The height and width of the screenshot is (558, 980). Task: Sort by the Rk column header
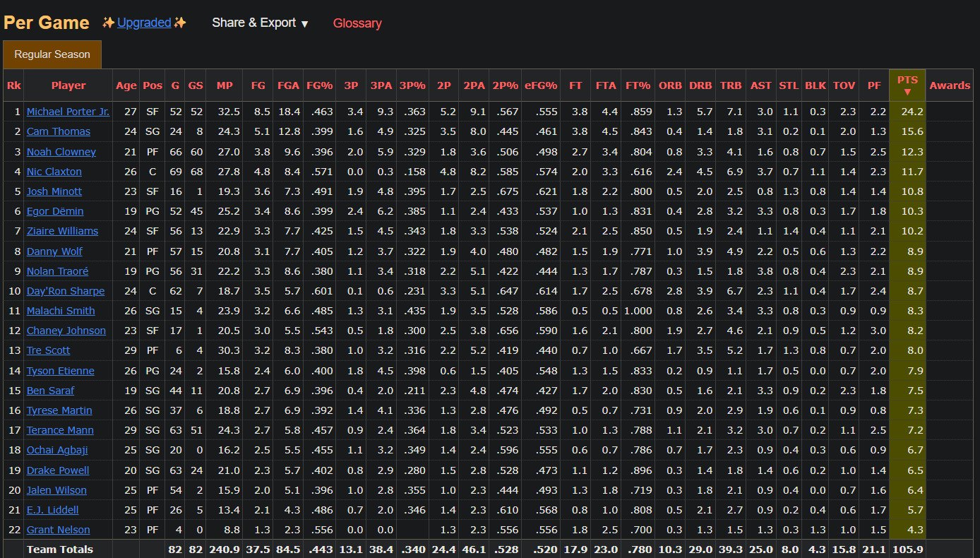point(13,85)
